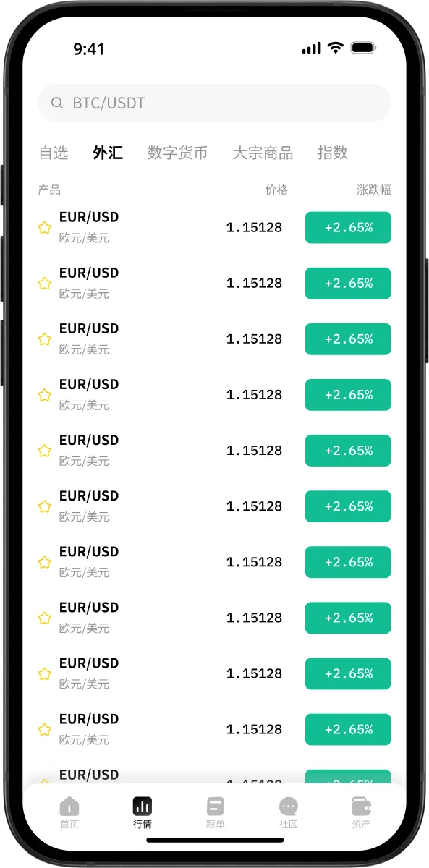
Task: Open the 跟单 copy-trading icon
Action: (x=216, y=806)
